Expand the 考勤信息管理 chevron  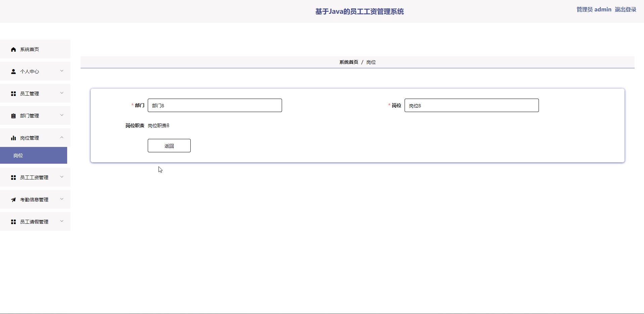click(62, 199)
